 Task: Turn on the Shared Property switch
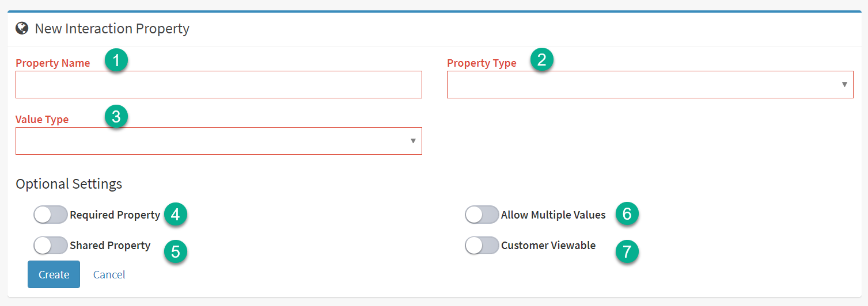point(51,246)
